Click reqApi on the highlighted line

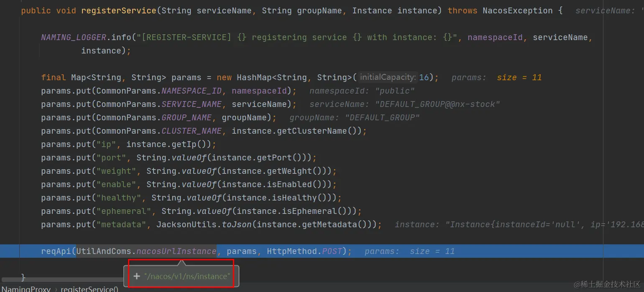point(56,251)
